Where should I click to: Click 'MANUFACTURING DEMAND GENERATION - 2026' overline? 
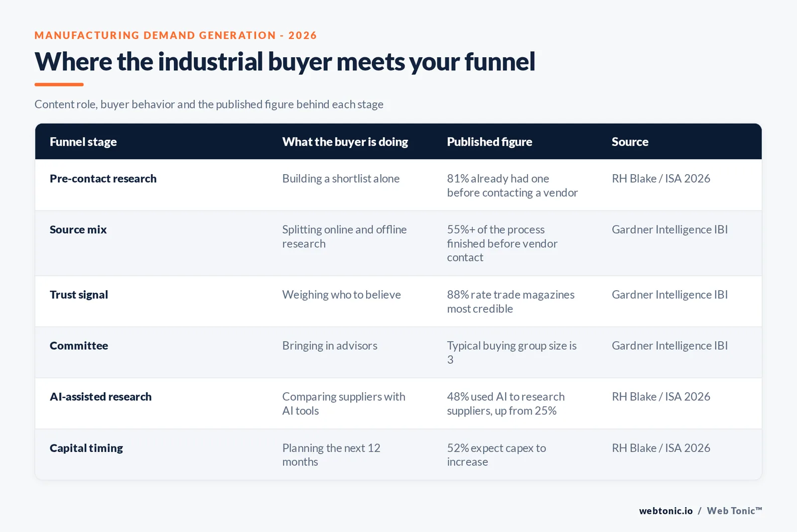tap(175, 35)
